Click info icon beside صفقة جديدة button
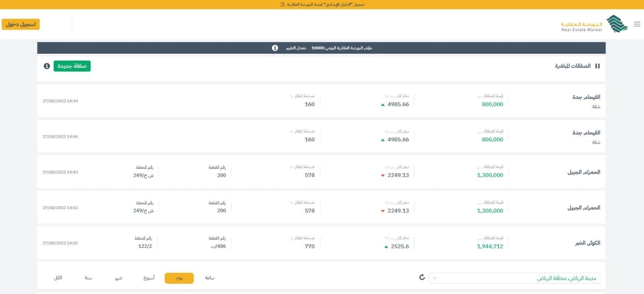644x294 pixels. coord(47,66)
